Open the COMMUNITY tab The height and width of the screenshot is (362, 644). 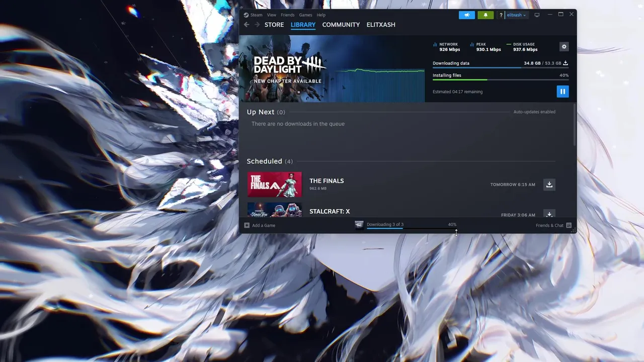(x=341, y=25)
